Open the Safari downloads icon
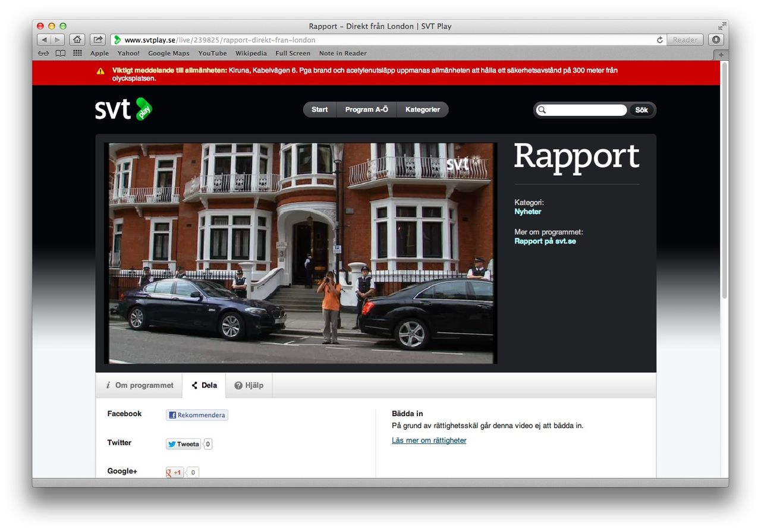Screen dimensions: 761x532 [716, 40]
